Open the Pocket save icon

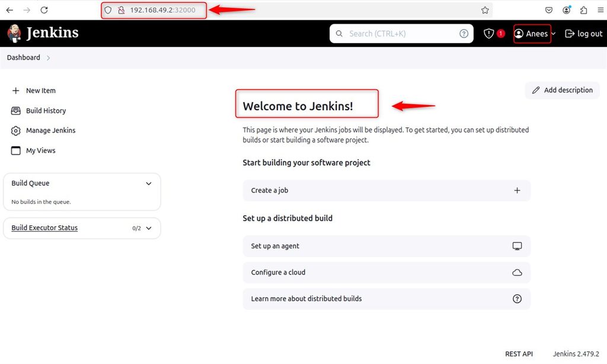click(549, 10)
